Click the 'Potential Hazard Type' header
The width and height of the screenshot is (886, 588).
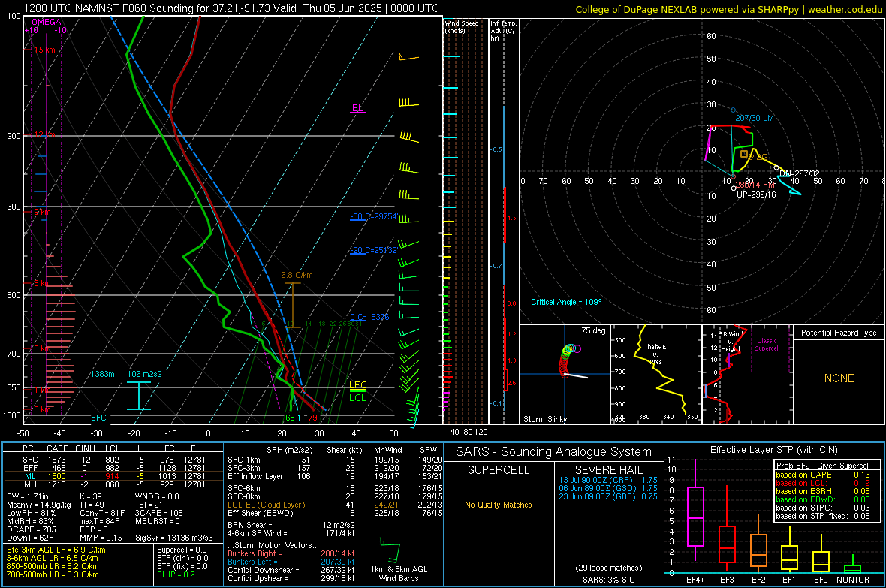pyautogui.click(x=839, y=333)
